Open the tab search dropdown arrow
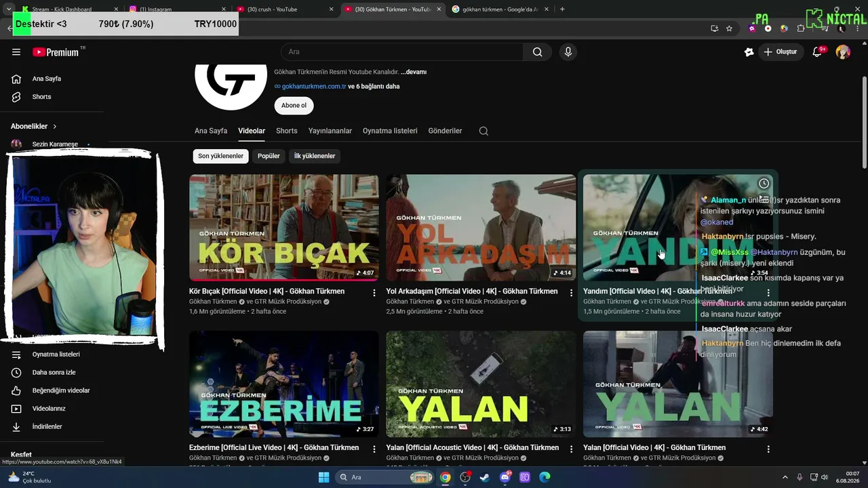The height and width of the screenshot is (488, 868). [x=7, y=9]
